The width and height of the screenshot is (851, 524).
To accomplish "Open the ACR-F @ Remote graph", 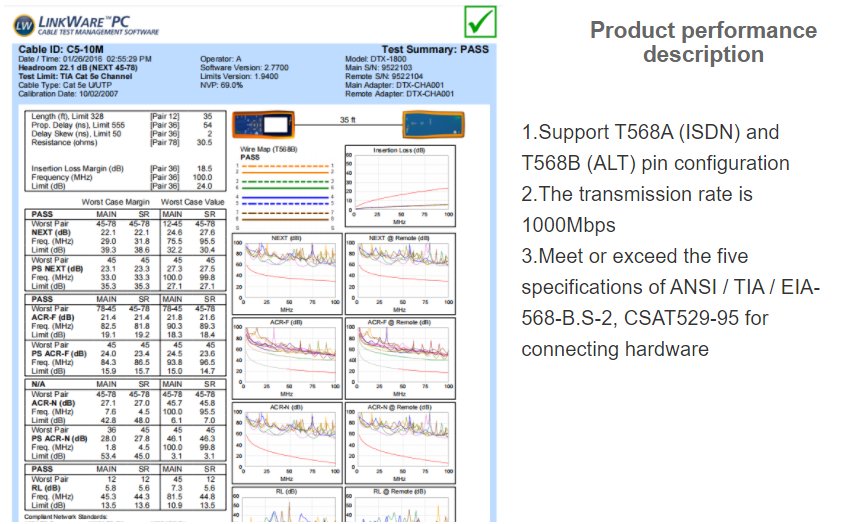I will point(400,358).
